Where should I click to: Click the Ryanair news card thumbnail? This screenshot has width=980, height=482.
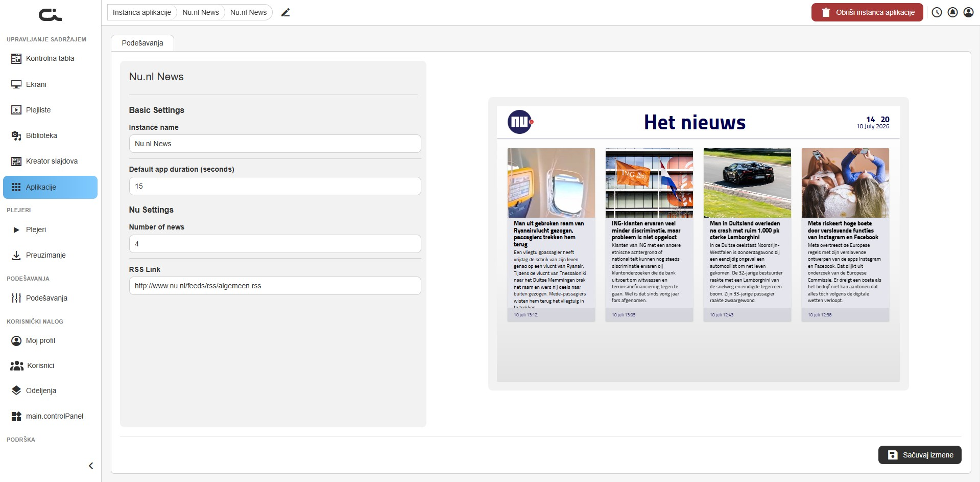(x=551, y=183)
